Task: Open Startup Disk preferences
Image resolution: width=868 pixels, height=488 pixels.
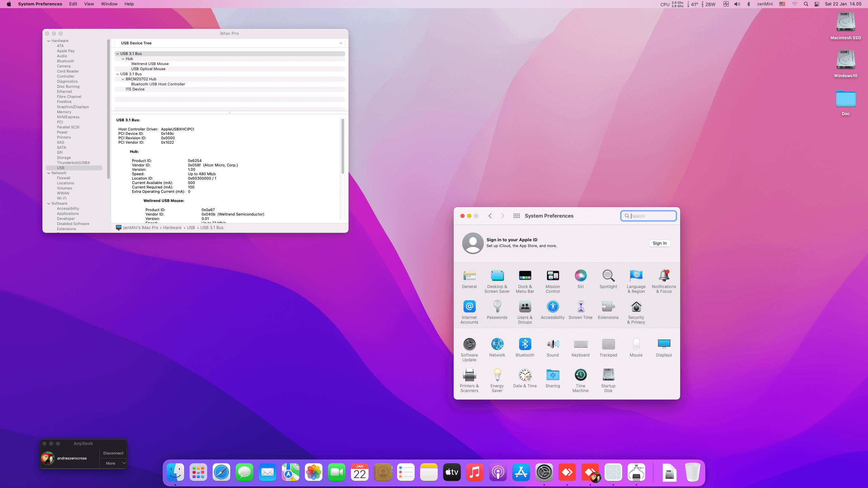Action: (x=608, y=381)
